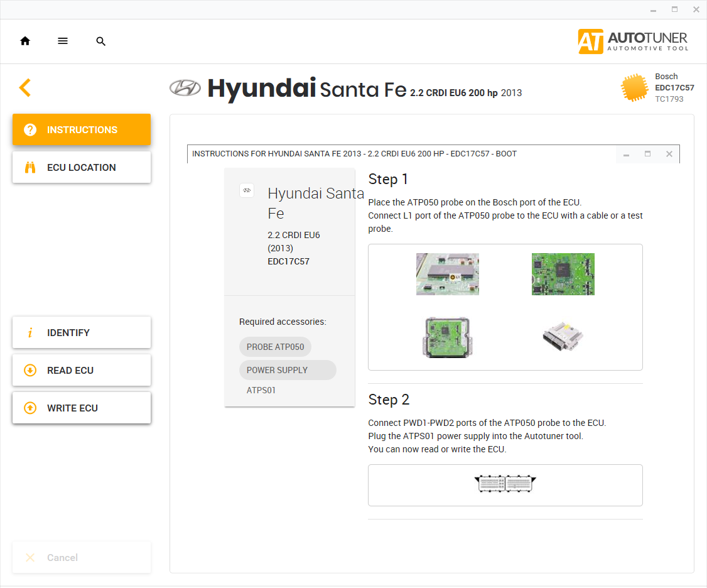Open the Instructions section
This screenshot has height=588, width=707.
tap(82, 130)
